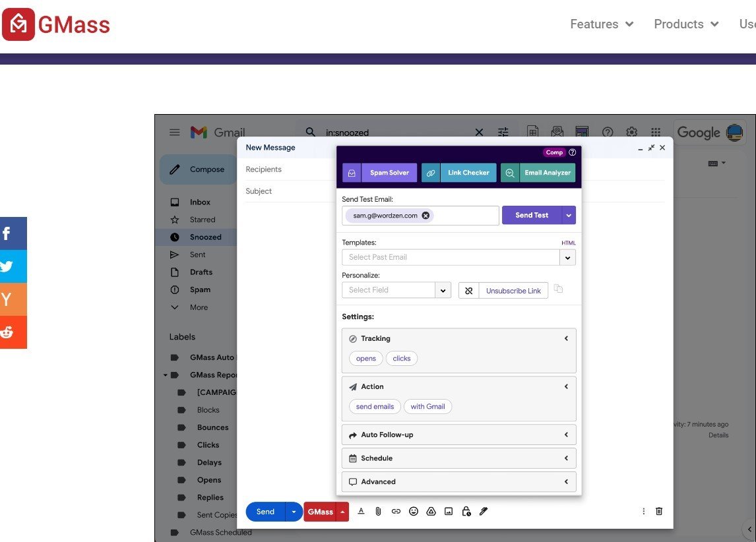The width and height of the screenshot is (756, 542).
Task: Open the Google account avatar
Action: [x=734, y=132]
